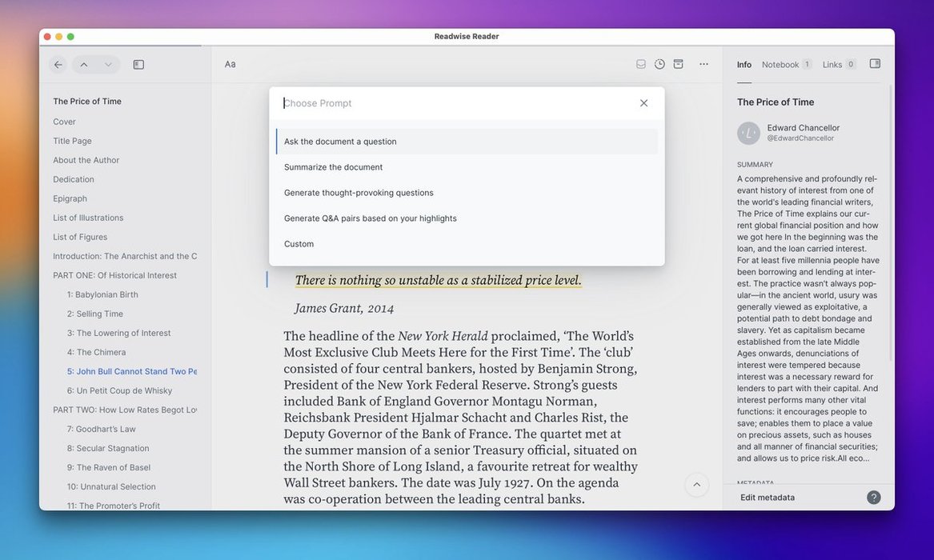This screenshot has height=560, width=934.
Task: Select '5: John Bull Cannot Stand Two' chapter
Action: (x=131, y=371)
